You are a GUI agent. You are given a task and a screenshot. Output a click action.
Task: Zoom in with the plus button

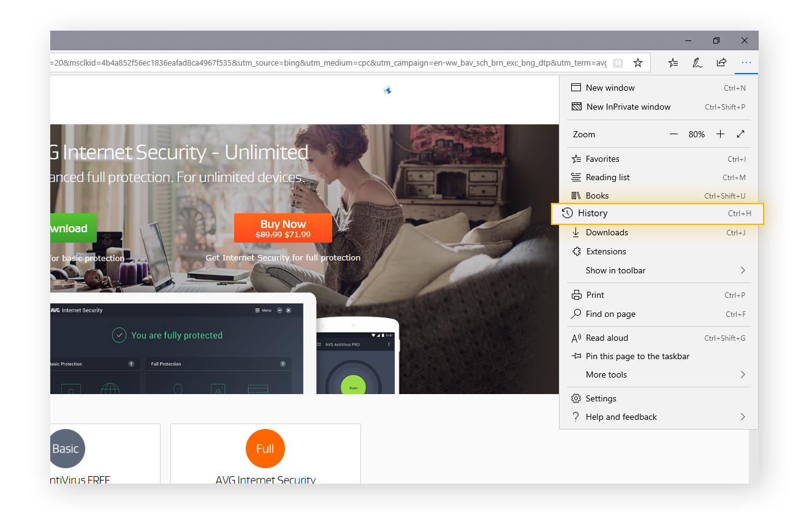point(721,134)
